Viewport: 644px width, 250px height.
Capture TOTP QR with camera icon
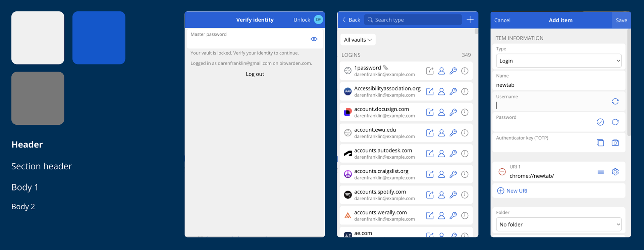615,143
